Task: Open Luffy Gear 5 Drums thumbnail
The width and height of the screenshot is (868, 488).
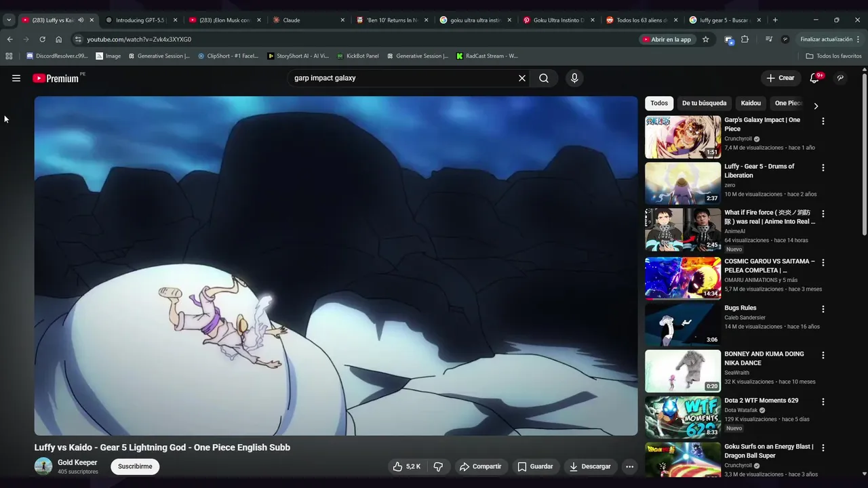Action: [683, 183]
